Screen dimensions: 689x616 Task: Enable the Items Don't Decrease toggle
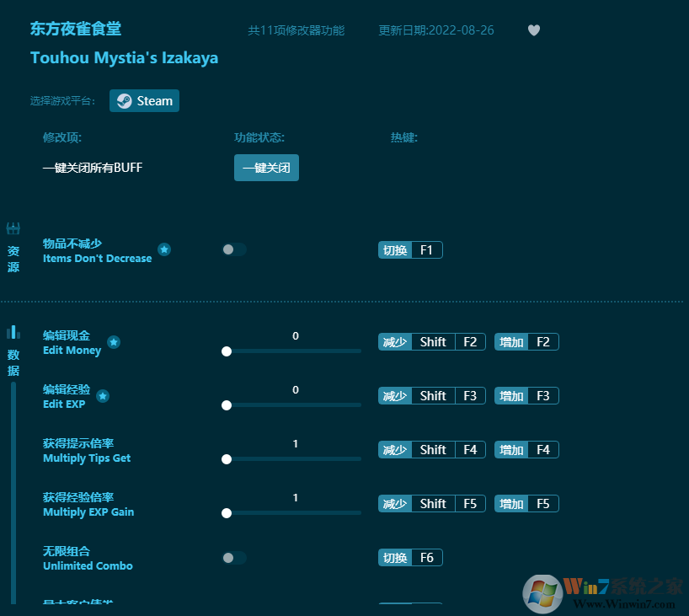(x=234, y=249)
